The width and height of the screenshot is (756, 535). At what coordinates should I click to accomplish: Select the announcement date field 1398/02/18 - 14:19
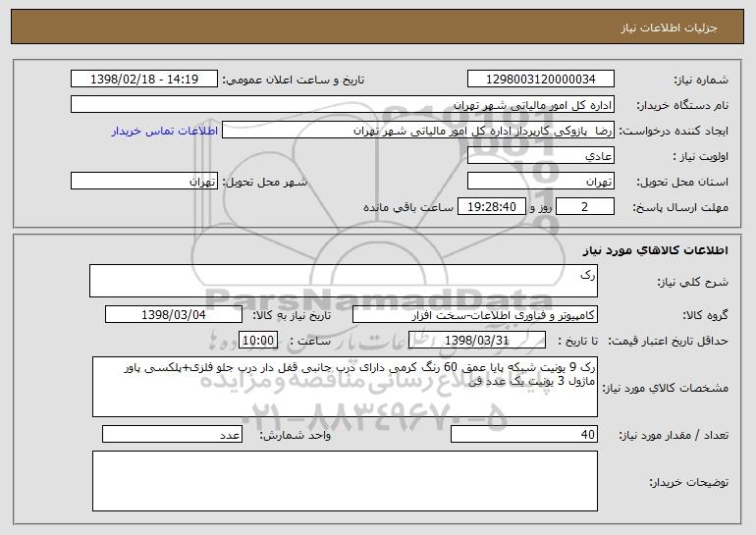tap(144, 80)
